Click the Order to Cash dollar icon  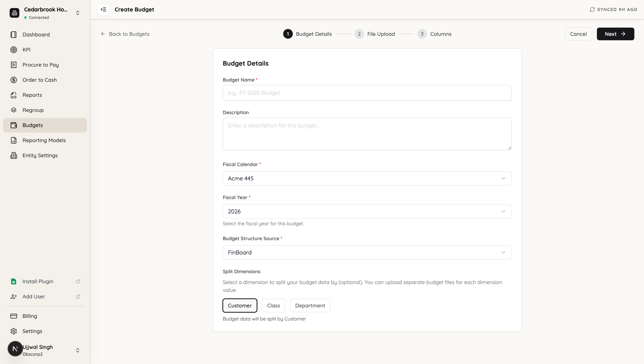(x=14, y=80)
